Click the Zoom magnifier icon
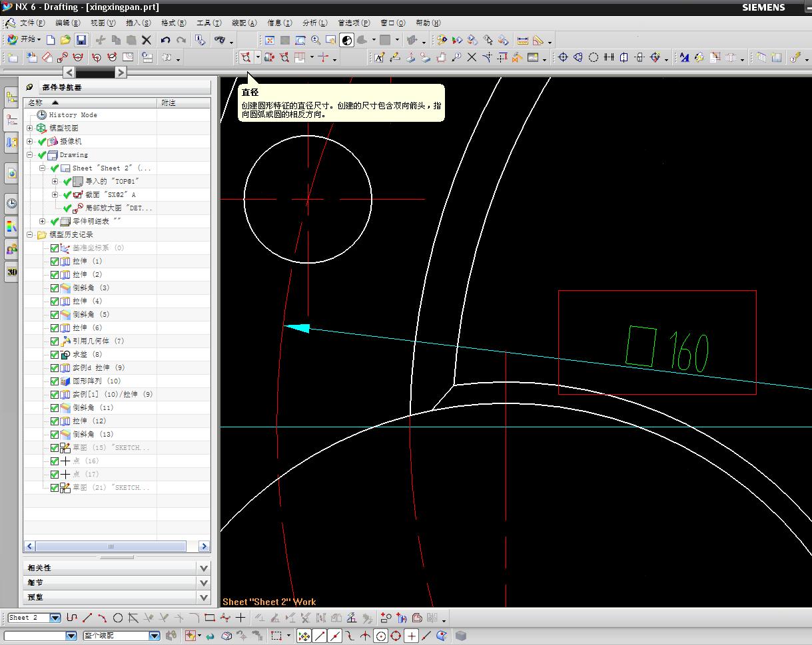Screen dimensions: 812x645 [x=316, y=41]
